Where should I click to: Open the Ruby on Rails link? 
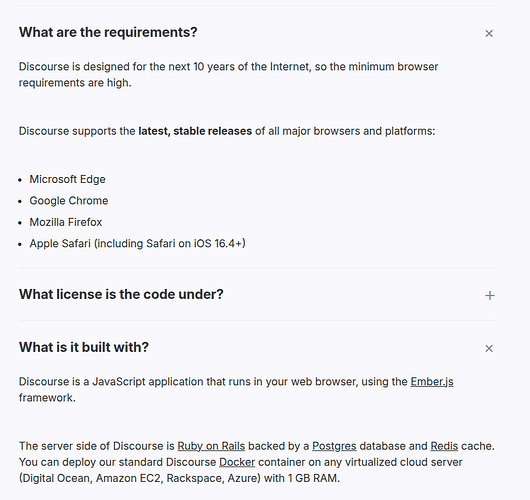click(211, 446)
